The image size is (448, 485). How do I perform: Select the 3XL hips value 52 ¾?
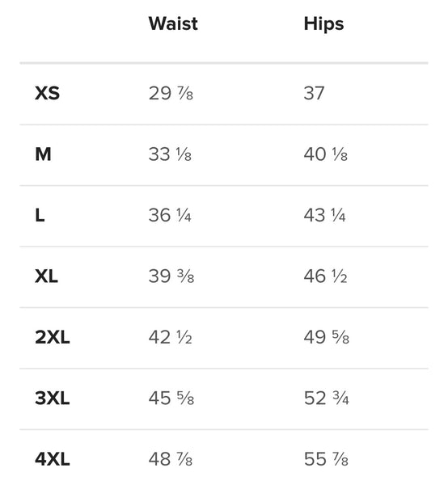[327, 398]
